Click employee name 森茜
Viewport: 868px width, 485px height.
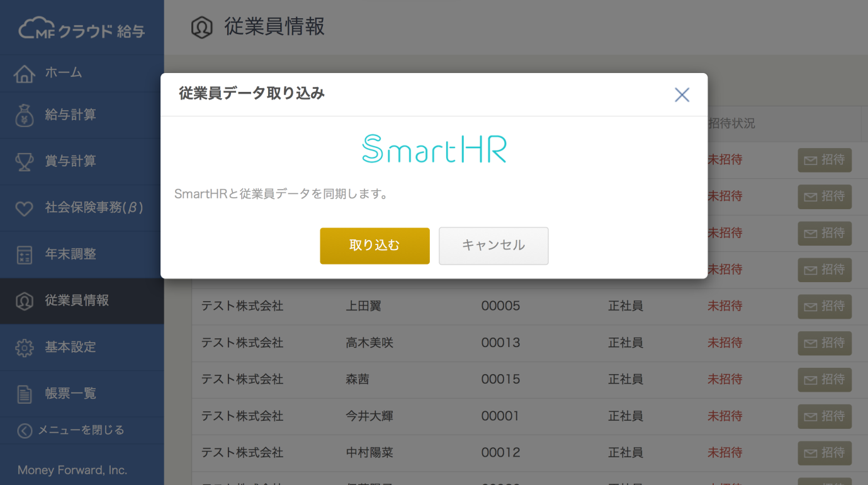pos(358,380)
